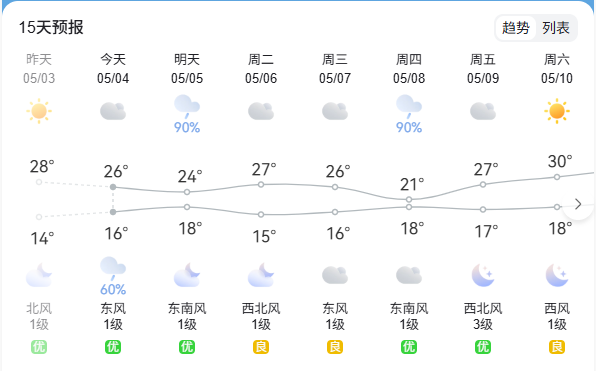Image resolution: width=596 pixels, height=371 pixels.
Task: Switch to the 列表 list view
Action: (556, 28)
